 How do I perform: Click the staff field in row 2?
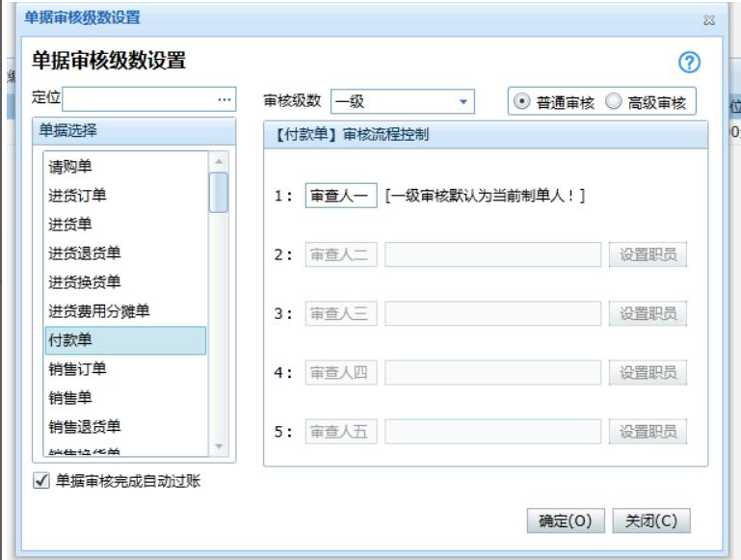[493, 254]
